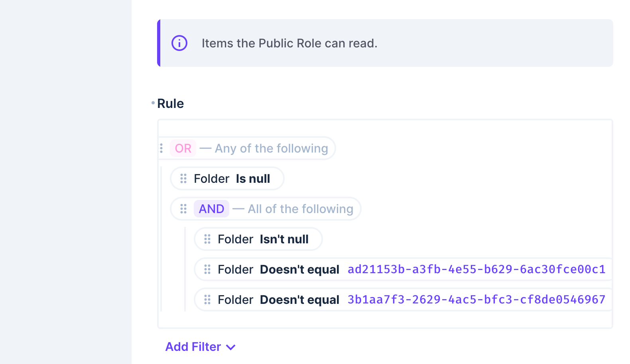Open the 'Isn't null' operator selector
The image size is (630, 364).
(284, 239)
